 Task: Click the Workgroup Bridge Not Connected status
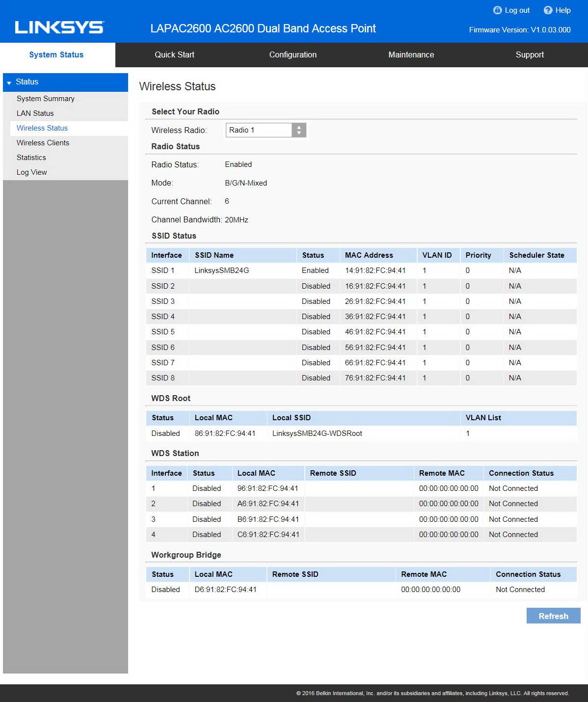click(x=520, y=590)
